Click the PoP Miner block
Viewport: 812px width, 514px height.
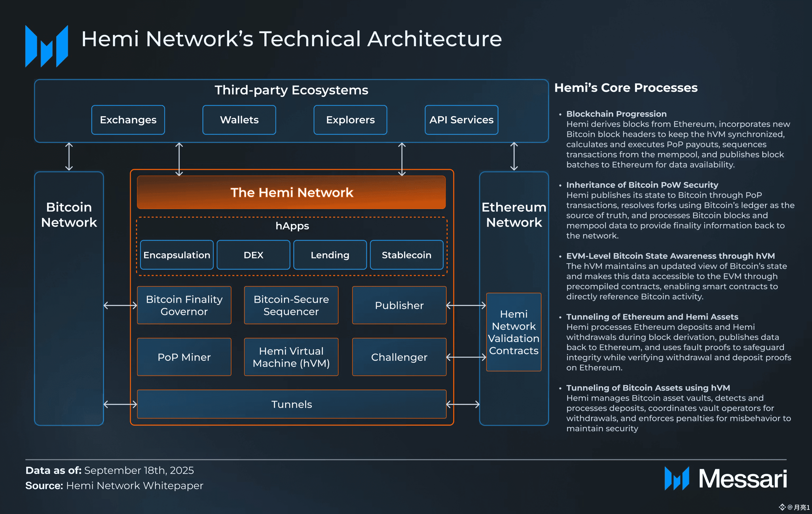184,357
